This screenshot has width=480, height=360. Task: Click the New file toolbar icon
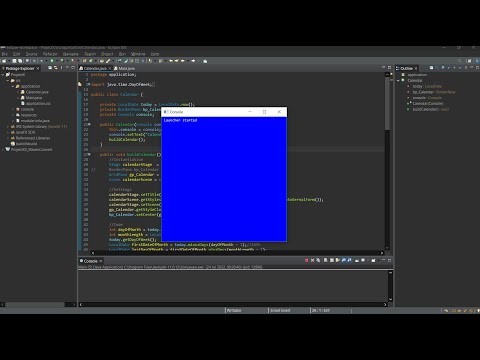4,61
